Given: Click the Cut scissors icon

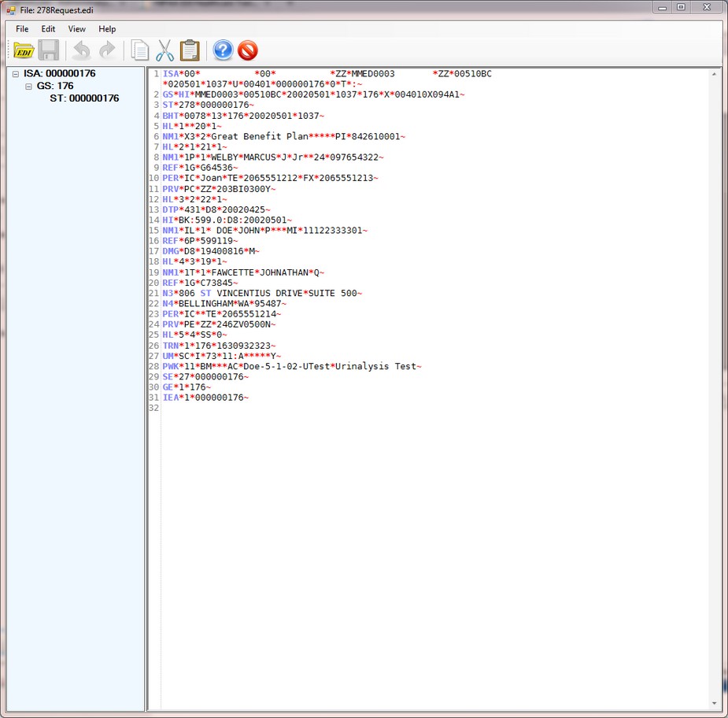Looking at the screenshot, I should point(164,50).
